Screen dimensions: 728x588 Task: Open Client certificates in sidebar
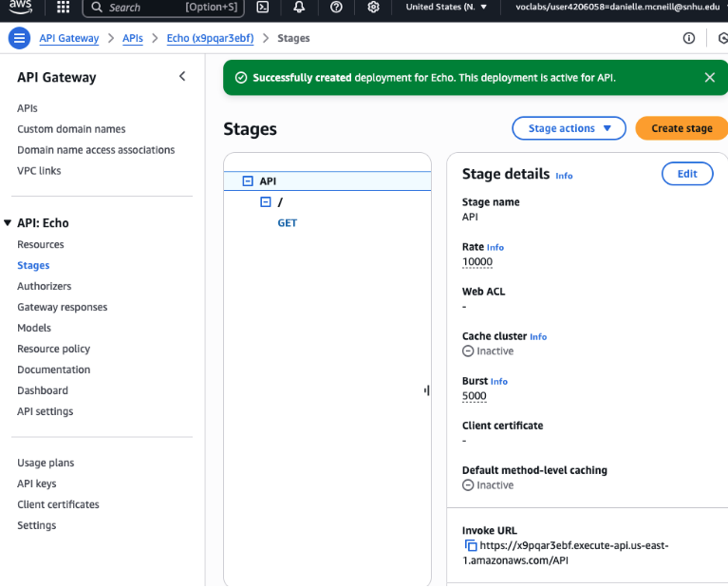coord(58,504)
